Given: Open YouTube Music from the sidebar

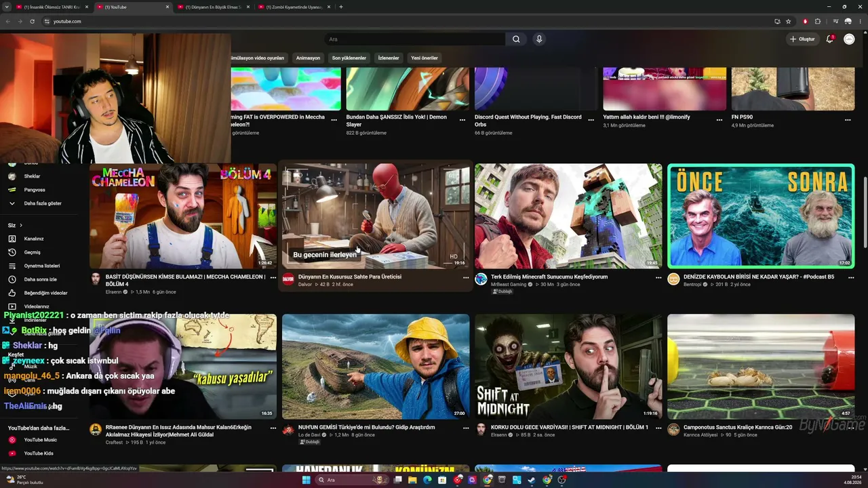Looking at the screenshot, I should coord(40,440).
